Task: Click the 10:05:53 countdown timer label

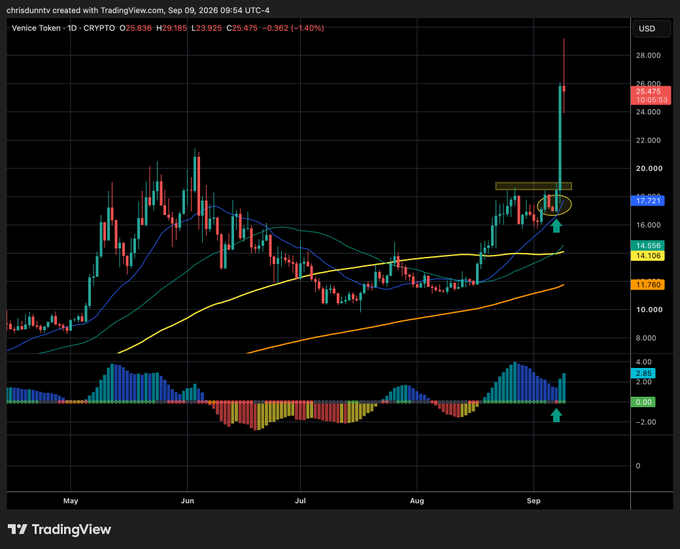Action: coord(651,100)
